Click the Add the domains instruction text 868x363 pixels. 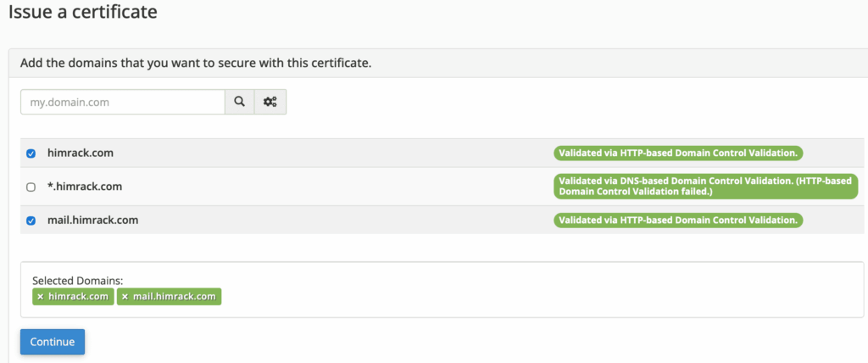point(196,63)
